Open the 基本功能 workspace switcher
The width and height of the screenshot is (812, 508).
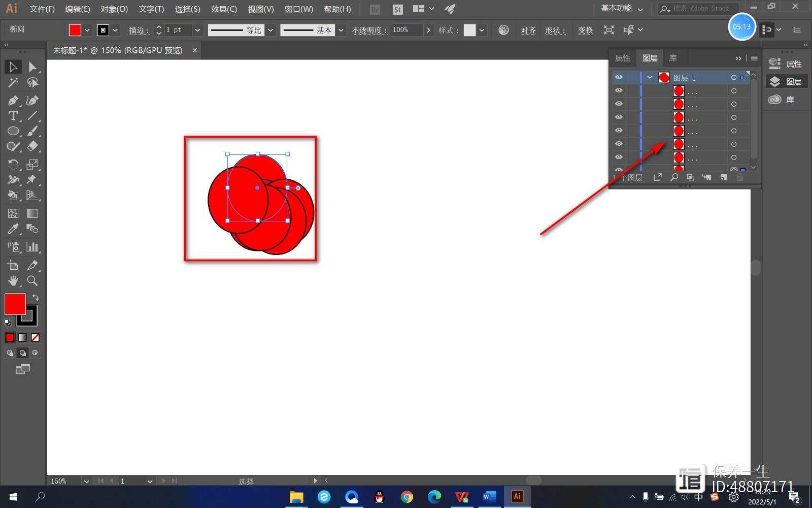tap(622, 9)
